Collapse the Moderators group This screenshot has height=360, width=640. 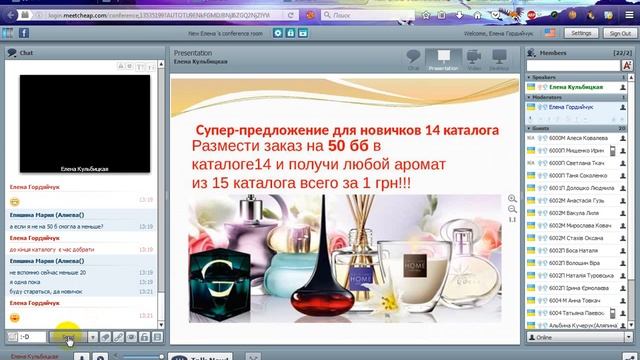(x=529, y=97)
